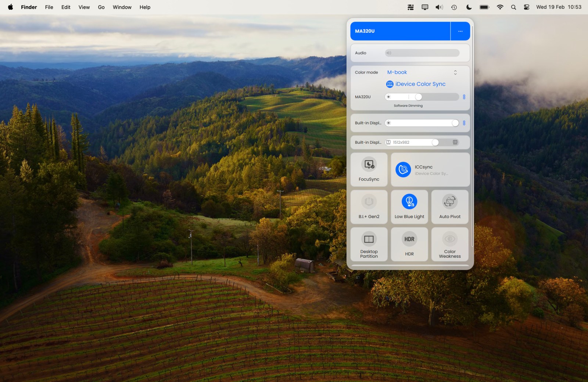Viewport: 588px width, 382px height.
Task: Open Control Center from the menu bar
Action: coord(526,7)
